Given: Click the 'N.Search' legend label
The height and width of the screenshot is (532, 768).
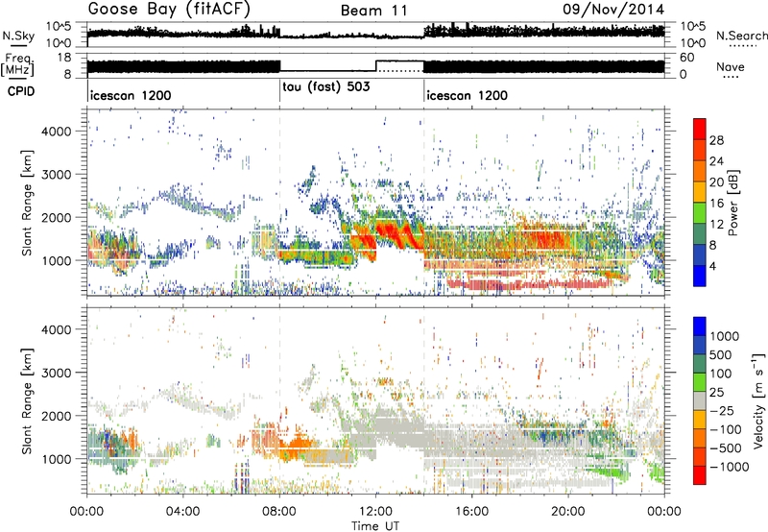Looking at the screenshot, I should point(741,36).
